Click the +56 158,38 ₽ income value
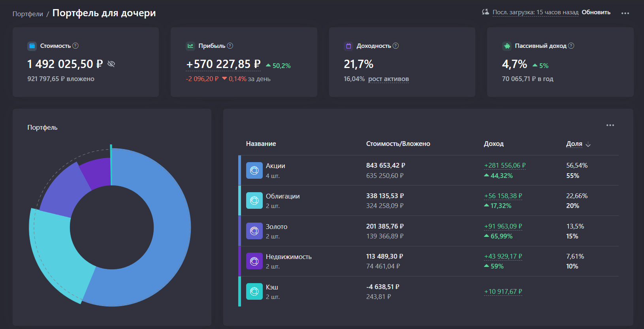The height and width of the screenshot is (329, 644). point(503,196)
